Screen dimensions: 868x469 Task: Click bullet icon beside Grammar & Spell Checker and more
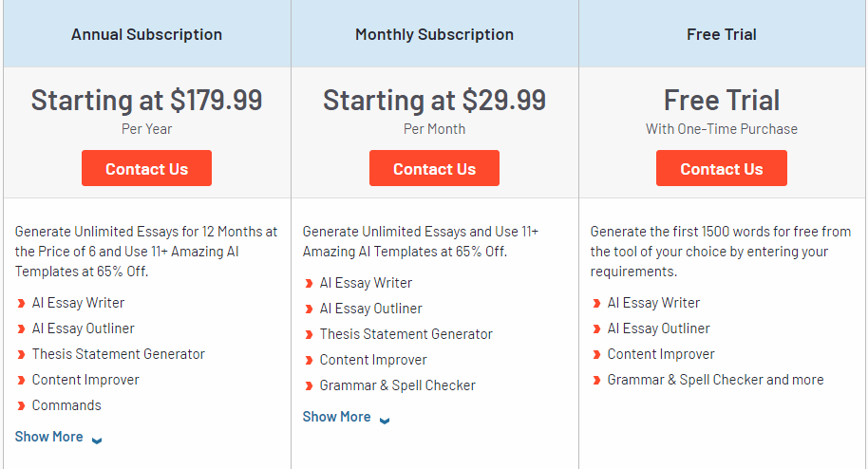pyautogui.click(x=597, y=381)
